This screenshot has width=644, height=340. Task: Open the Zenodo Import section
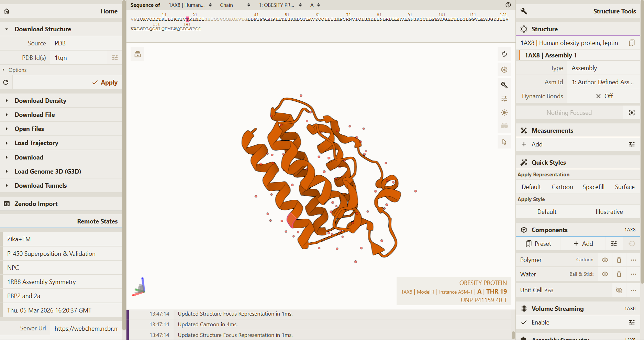(x=61, y=204)
